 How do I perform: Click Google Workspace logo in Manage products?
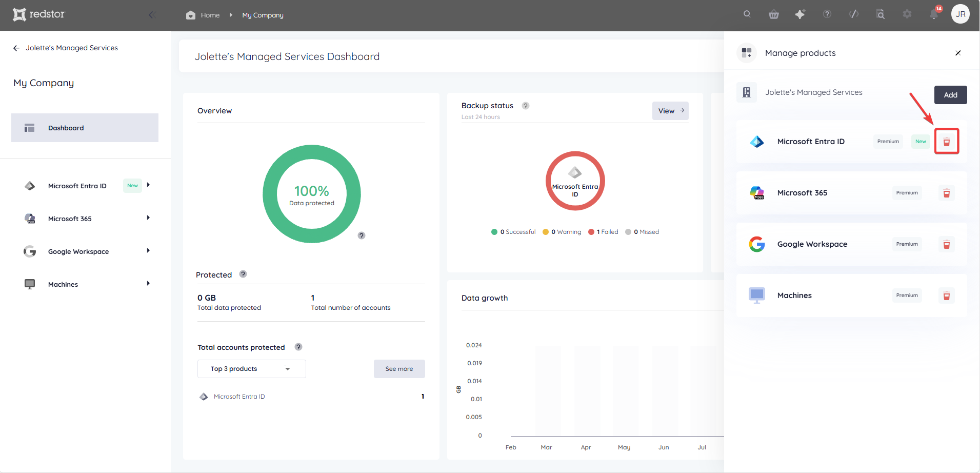(757, 244)
